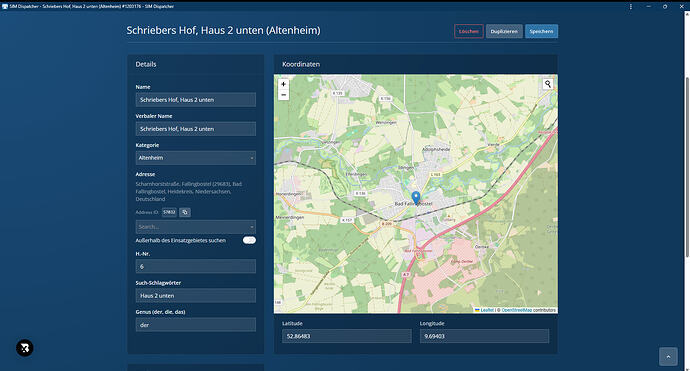Open the three-dot window menu
690x371 pixels.
[x=631, y=7]
